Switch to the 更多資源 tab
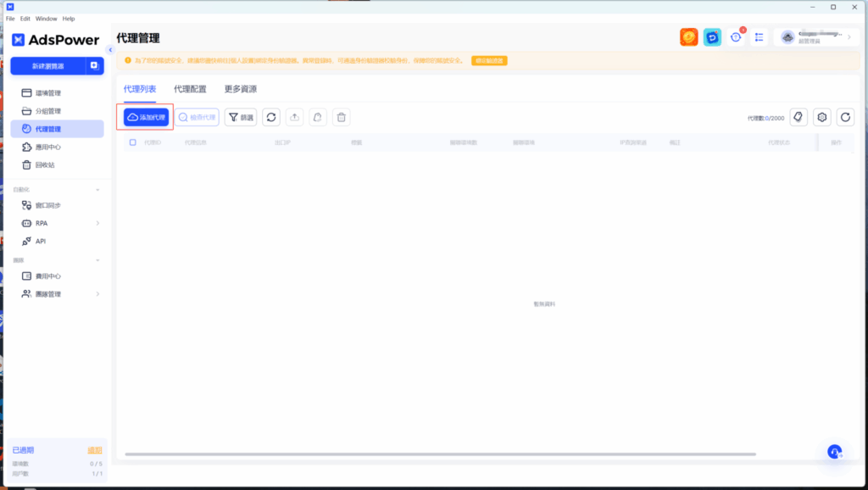 pyautogui.click(x=240, y=89)
